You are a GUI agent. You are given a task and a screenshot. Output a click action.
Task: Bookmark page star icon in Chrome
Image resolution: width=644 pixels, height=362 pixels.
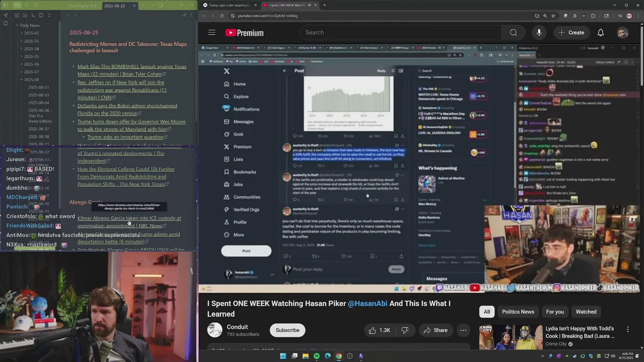tap(553, 16)
